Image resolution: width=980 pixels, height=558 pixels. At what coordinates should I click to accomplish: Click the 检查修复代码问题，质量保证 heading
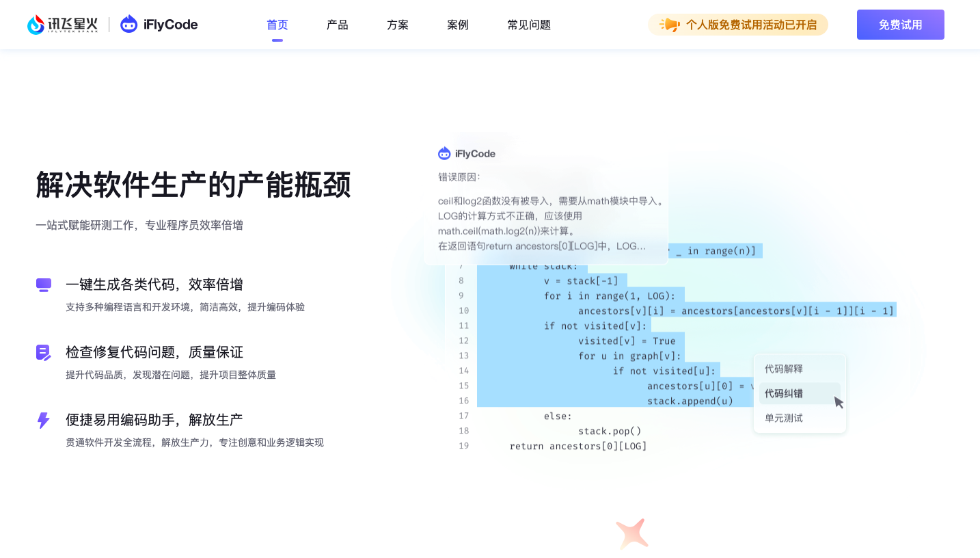pos(154,352)
